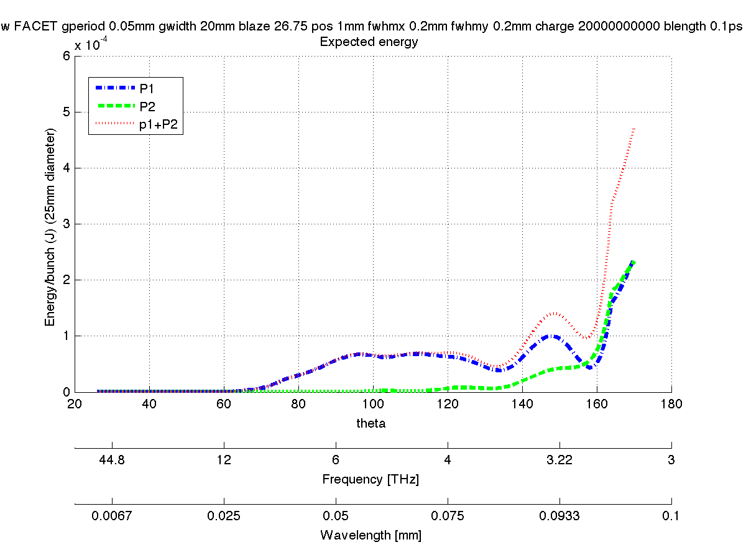Click the theta axis tick label 180

(x=671, y=404)
